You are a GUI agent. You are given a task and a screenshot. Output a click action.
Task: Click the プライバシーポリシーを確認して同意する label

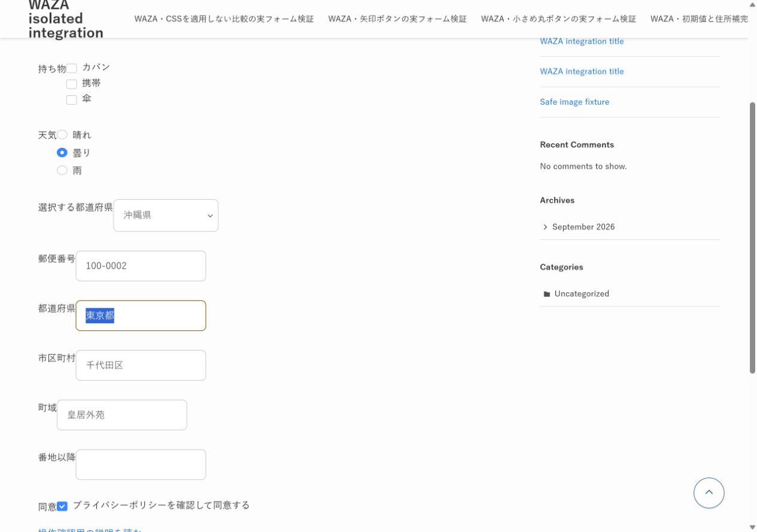tap(161, 506)
